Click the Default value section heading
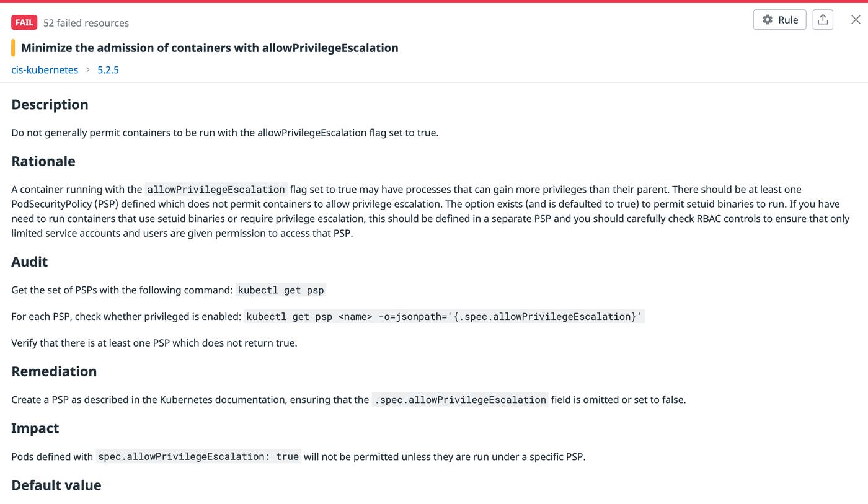 [x=56, y=485]
